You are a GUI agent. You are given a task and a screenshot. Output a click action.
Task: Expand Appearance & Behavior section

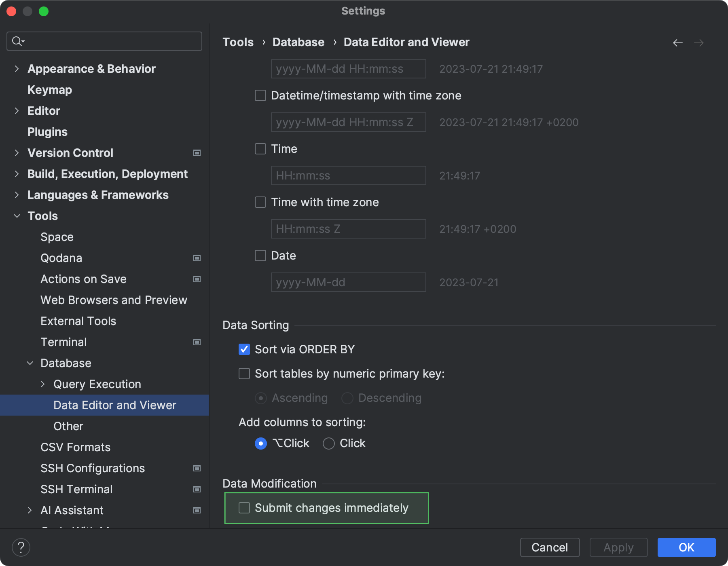click(x=17, y=69)
